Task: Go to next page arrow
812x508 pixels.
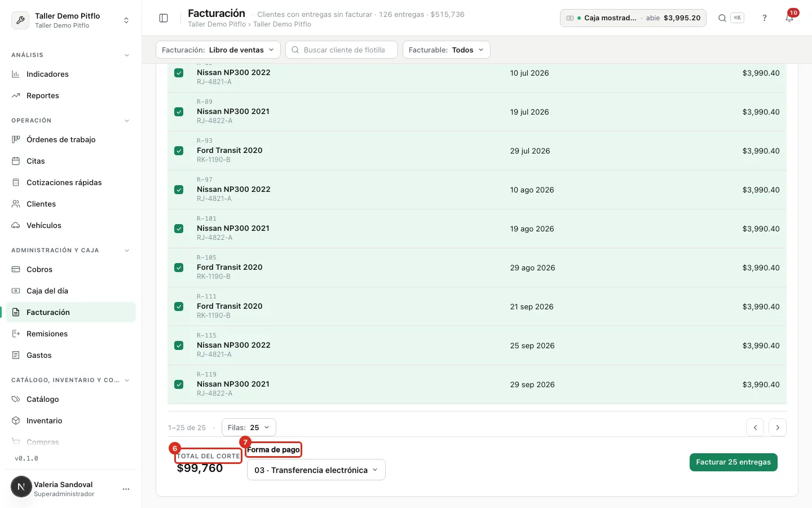Action: point(778,427)
